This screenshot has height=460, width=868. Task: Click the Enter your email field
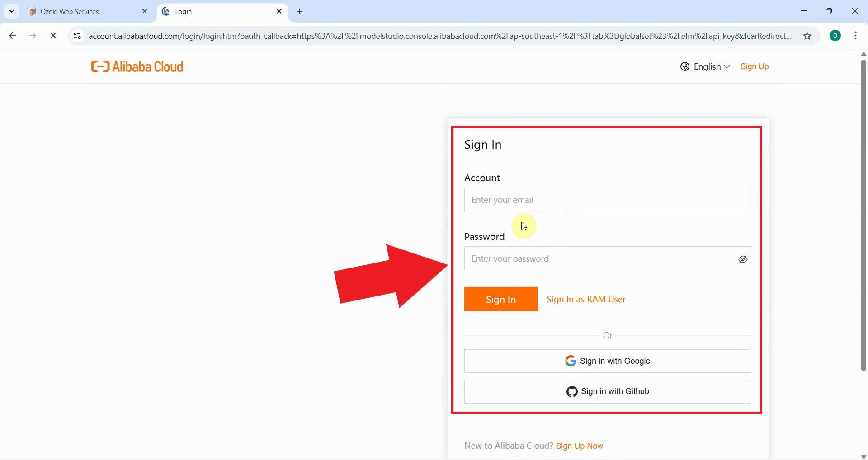coord(607,200)
